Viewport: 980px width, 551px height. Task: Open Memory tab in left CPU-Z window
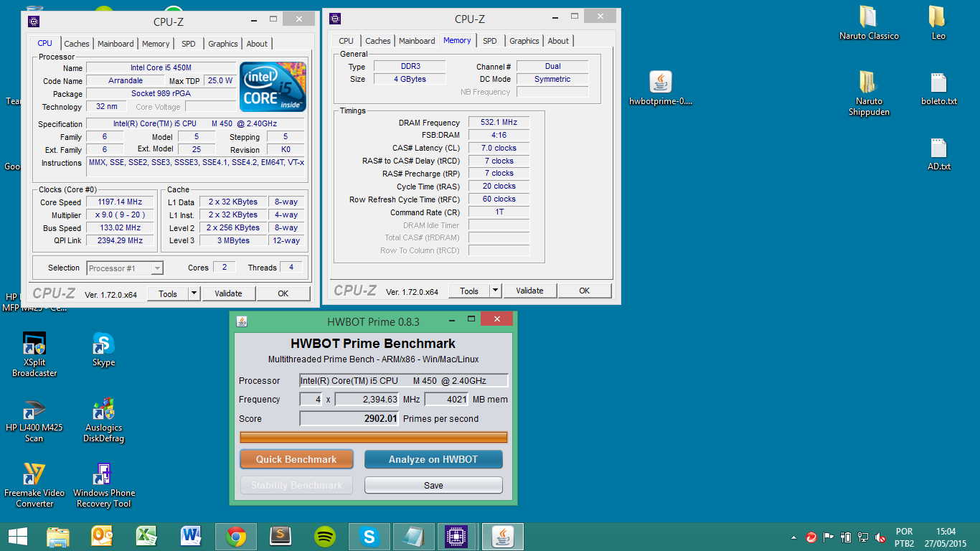(x=156, y=44)
